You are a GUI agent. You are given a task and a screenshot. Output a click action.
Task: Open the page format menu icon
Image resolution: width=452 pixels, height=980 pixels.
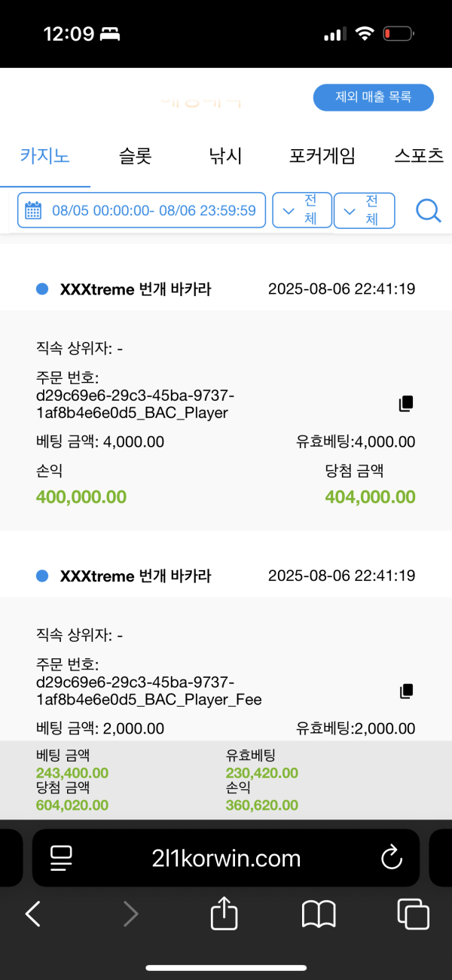click(61, 857)
